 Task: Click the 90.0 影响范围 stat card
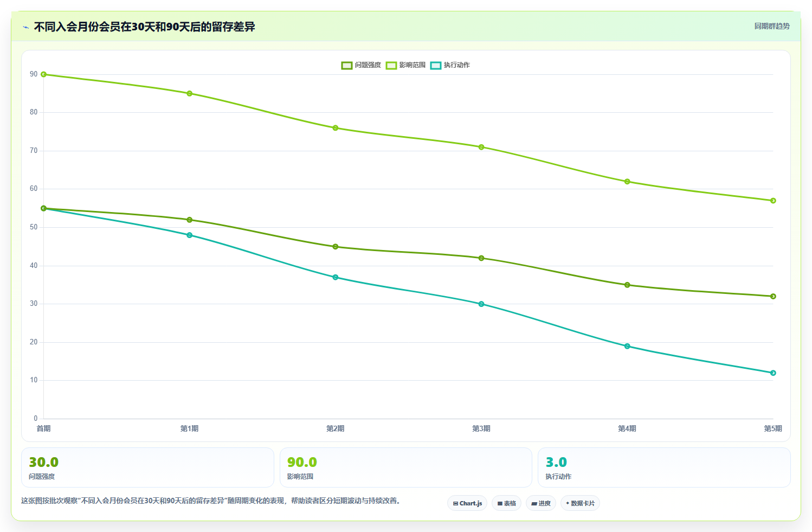tap(406, 467)
